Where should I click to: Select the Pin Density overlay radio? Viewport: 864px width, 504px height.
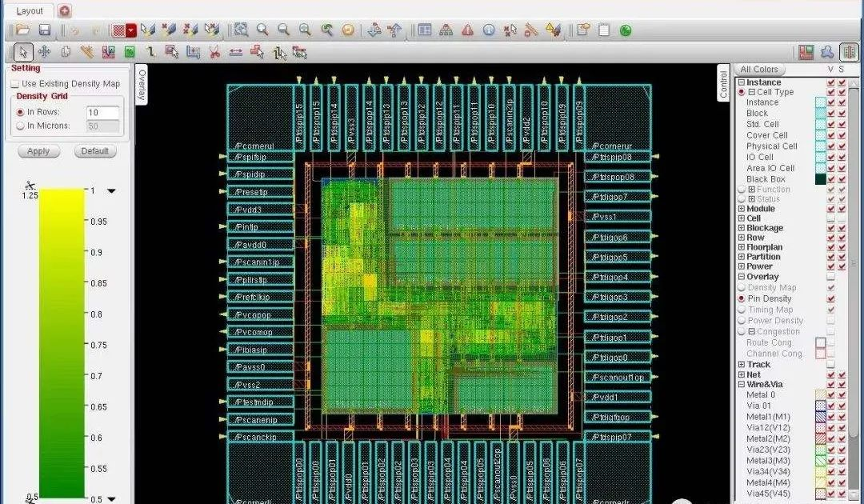(742, 298)
